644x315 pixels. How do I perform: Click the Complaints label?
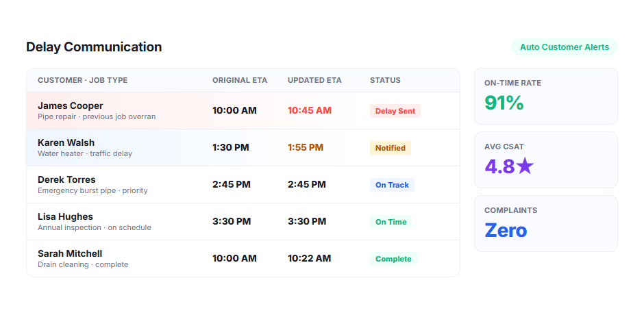point(510,210)
